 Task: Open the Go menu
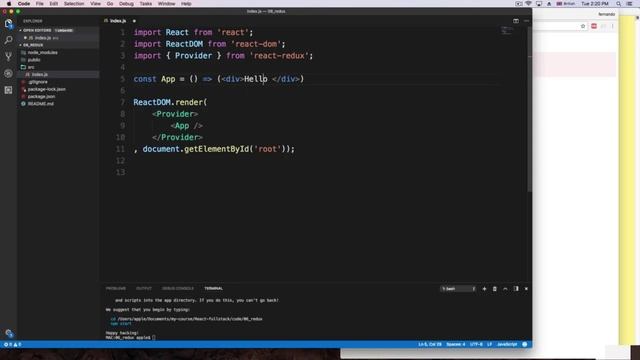coord(110,4)
